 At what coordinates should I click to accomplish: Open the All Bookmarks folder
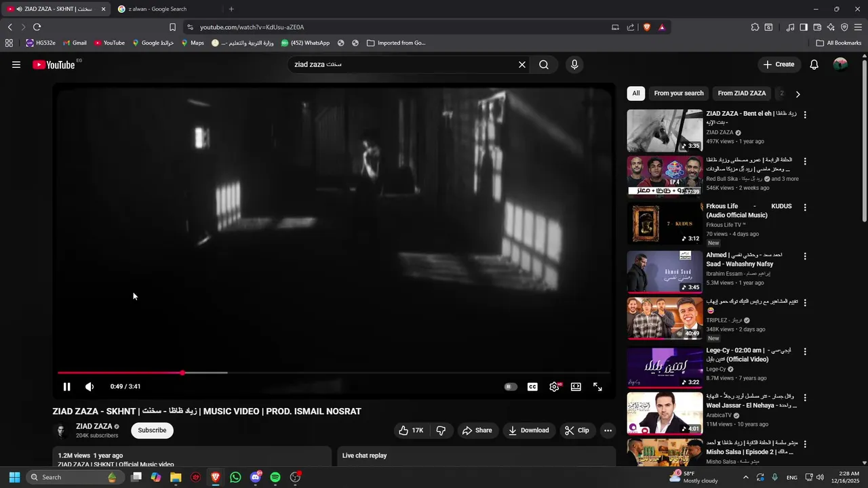click(x=839, y=43)
